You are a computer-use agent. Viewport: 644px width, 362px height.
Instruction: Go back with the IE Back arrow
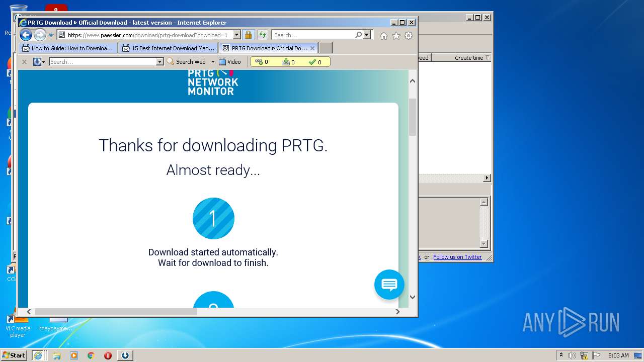click(26, 35)
